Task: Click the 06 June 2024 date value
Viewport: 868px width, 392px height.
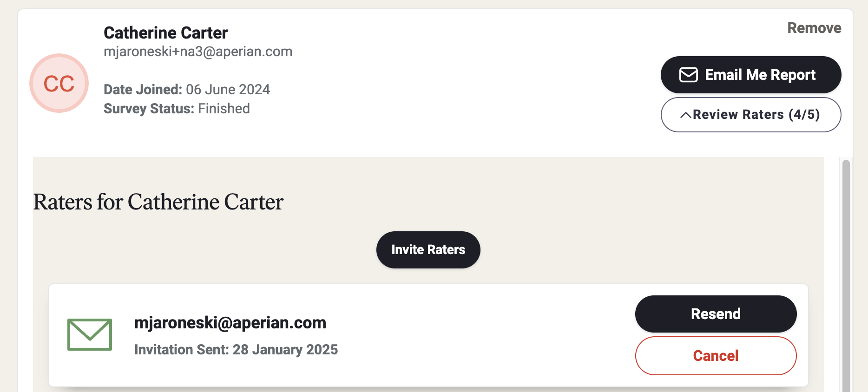Action: point(228,90)
